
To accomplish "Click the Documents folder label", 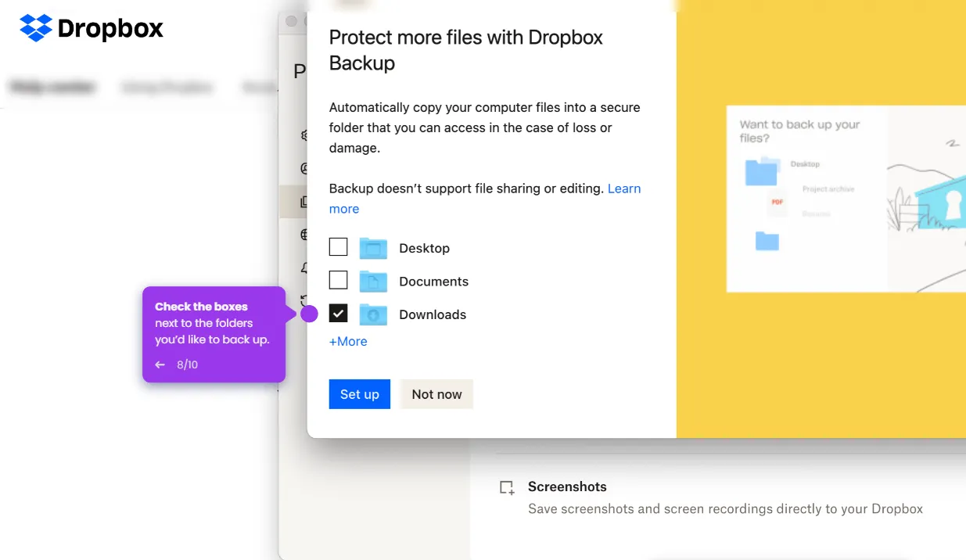I will 434,282.
